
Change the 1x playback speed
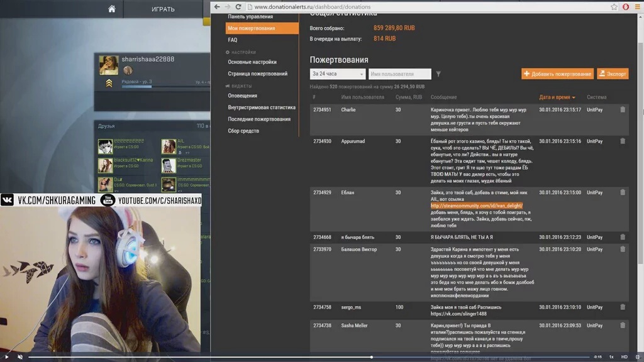pyautogui.click(x=611, y=357)
